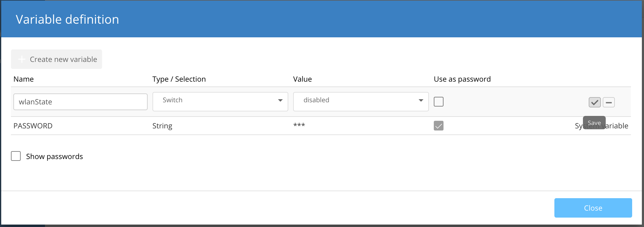Select the PASSWORD variable name

33,126
